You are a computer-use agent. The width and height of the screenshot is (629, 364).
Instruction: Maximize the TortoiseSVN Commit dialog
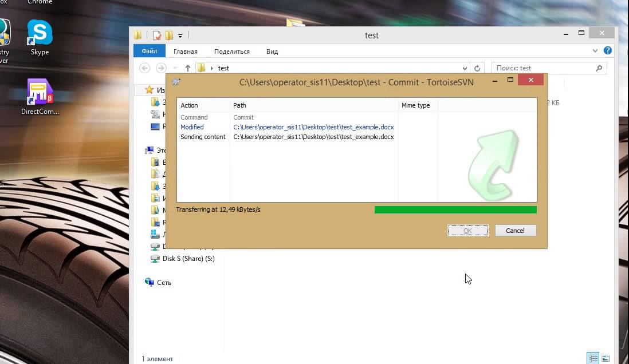510,80
